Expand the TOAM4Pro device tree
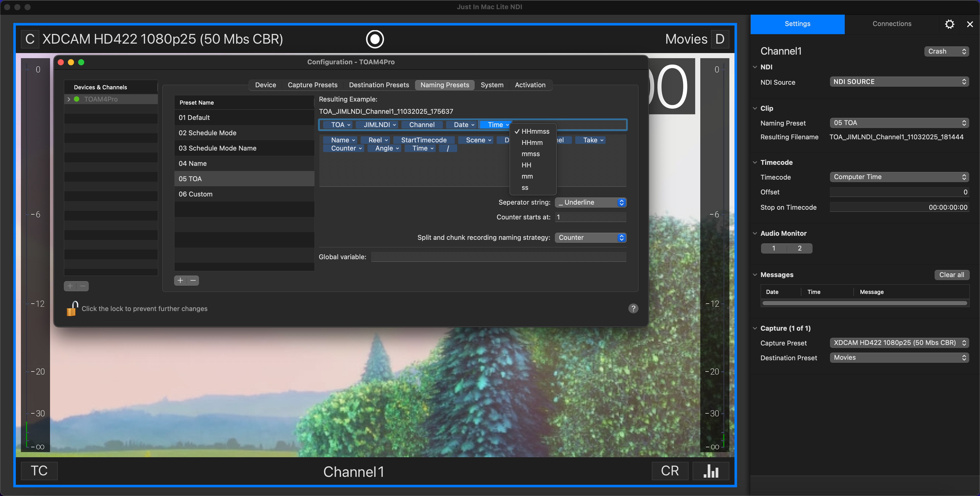Image resolution: width=980 pixels, height=496 pixels. pyautogui.click(x=68, y=99)
